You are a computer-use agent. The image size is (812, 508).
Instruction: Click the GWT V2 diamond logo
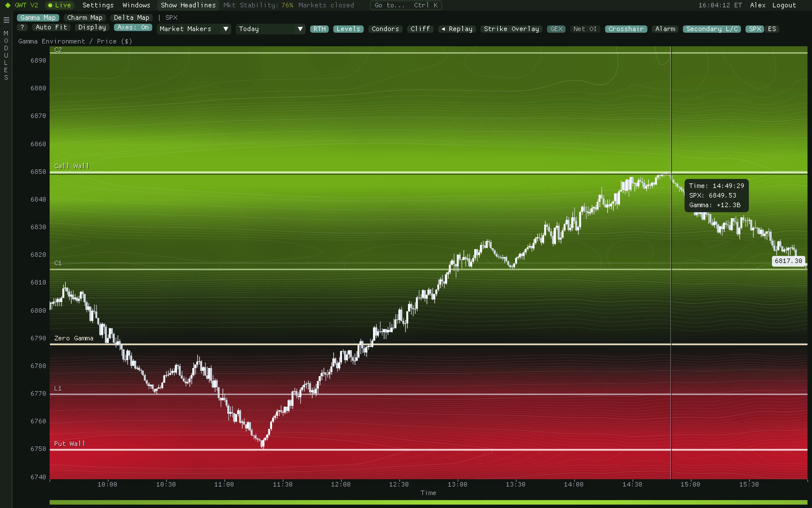click(8, 5)
